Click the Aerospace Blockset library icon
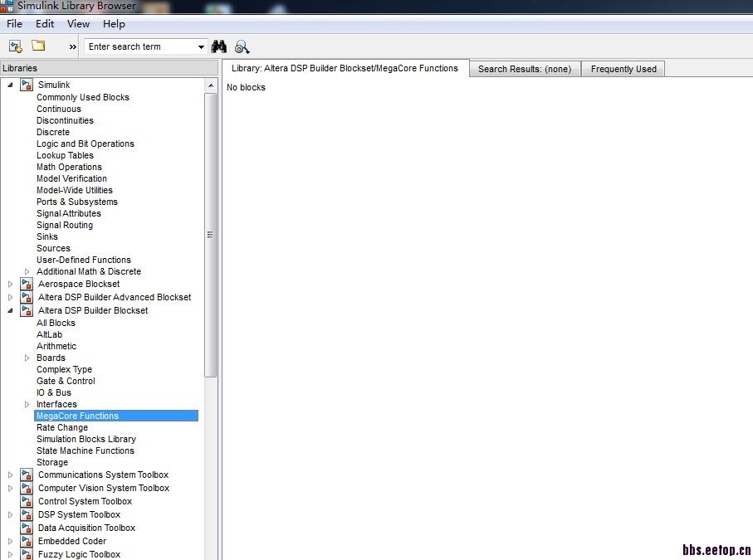 (x=27, y=284)
